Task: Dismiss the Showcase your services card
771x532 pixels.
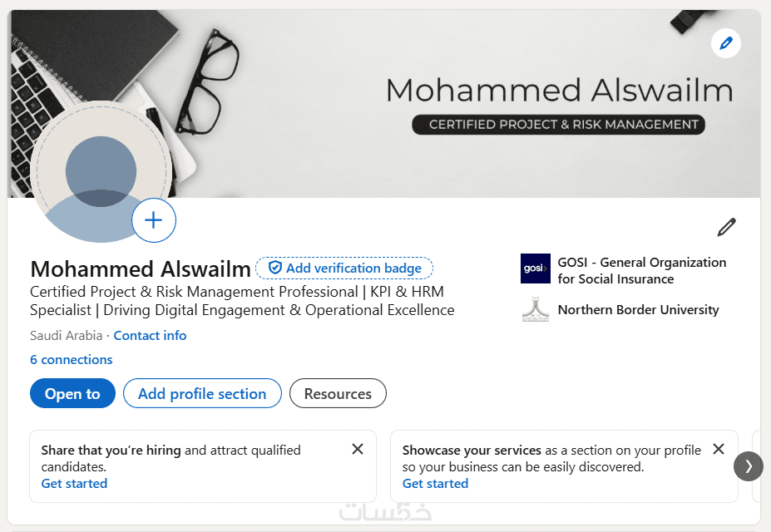Action: coord(719,449)
